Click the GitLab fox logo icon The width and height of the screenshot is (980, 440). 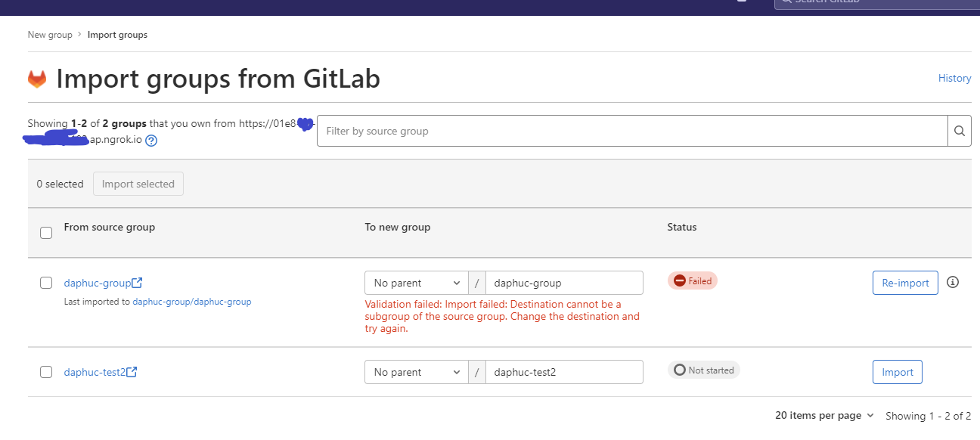[37, 79]
